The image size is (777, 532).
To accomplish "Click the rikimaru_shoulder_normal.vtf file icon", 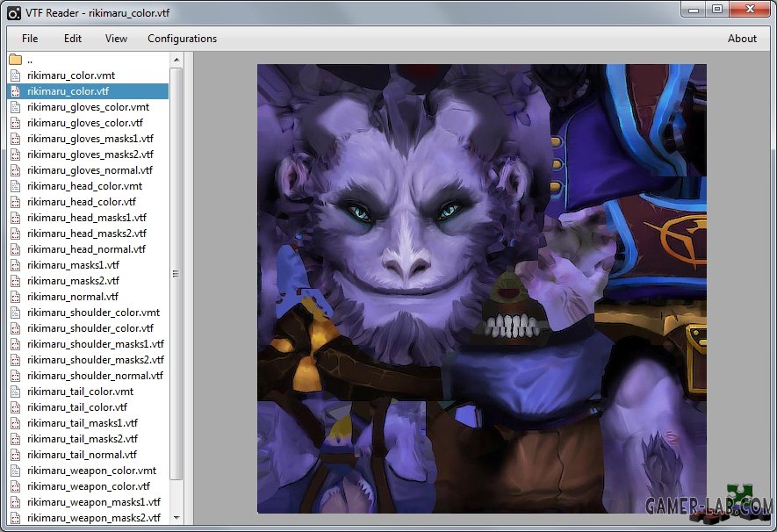I will (15, 376).
